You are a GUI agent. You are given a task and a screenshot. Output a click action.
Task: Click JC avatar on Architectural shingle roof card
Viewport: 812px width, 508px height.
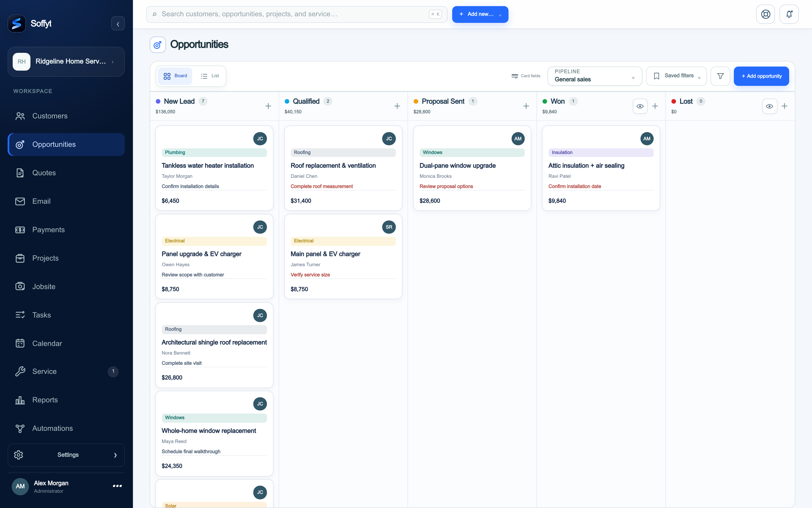point(260,315)
